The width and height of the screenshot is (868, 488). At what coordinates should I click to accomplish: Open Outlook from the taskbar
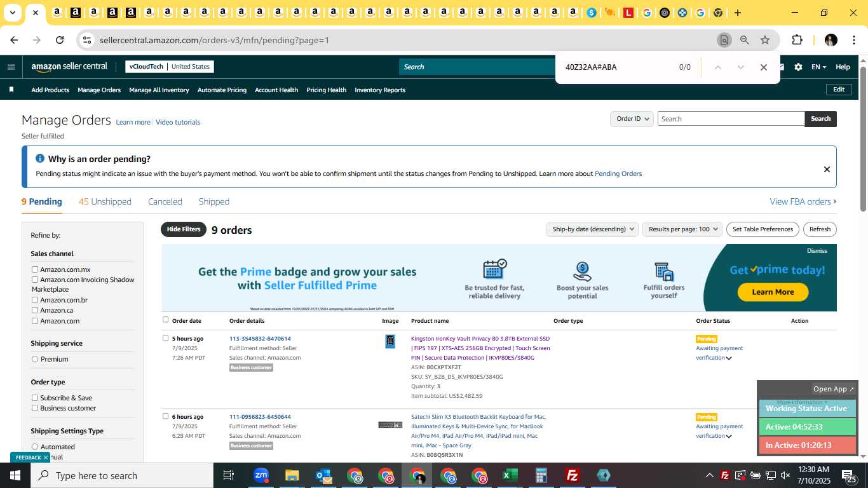[x=323, y=475]
